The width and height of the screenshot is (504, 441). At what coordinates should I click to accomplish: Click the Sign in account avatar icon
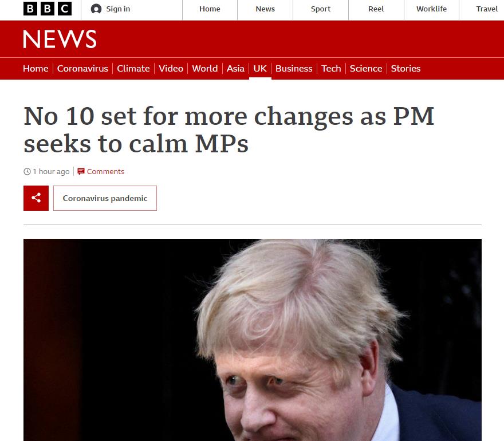(x=96, y=9)
